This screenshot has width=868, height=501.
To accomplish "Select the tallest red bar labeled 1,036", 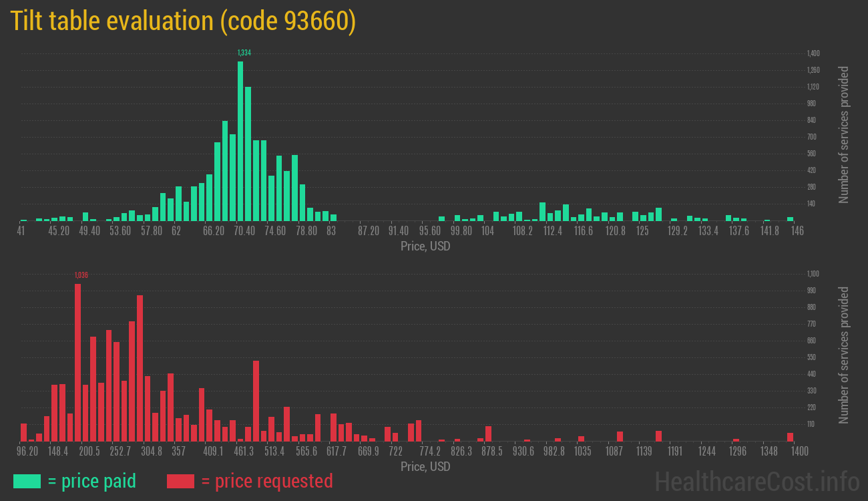I will pos(77,362).
